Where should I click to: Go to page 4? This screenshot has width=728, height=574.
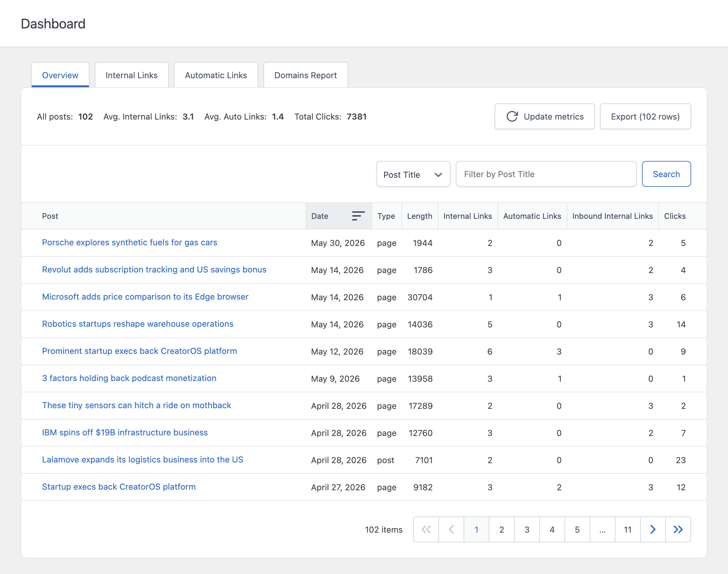point(552,529)
